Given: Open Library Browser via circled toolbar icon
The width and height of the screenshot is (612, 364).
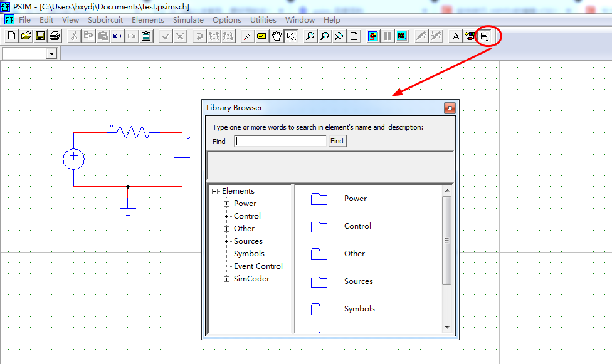Looking at the screenshot, I should (x=484, y=36).
